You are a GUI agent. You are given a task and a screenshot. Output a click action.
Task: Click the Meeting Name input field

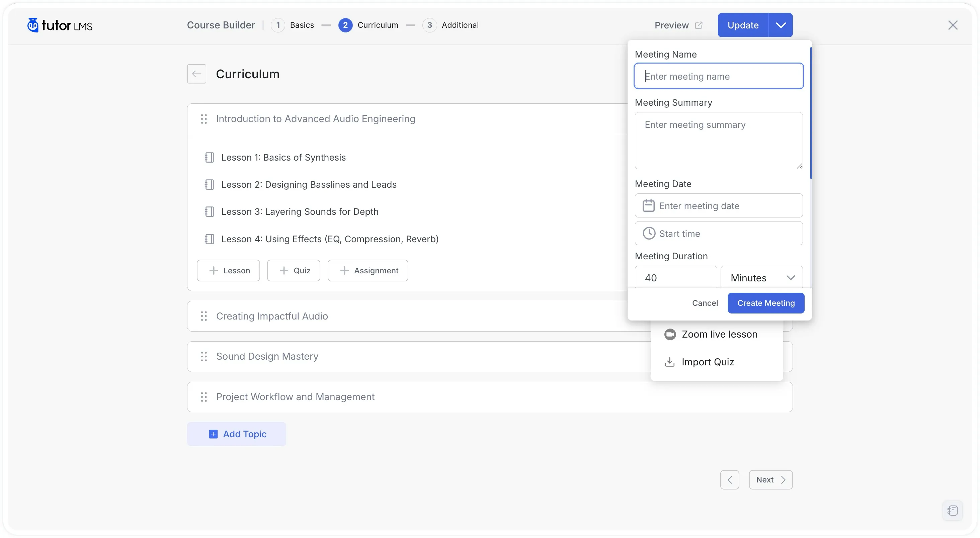719,76
